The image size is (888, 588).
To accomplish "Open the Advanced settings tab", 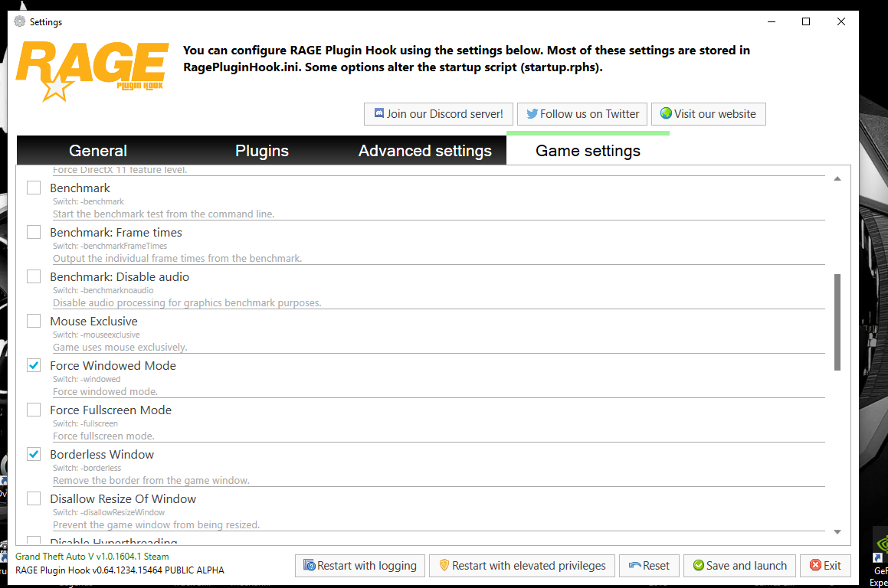I will (x=424, y=151).
